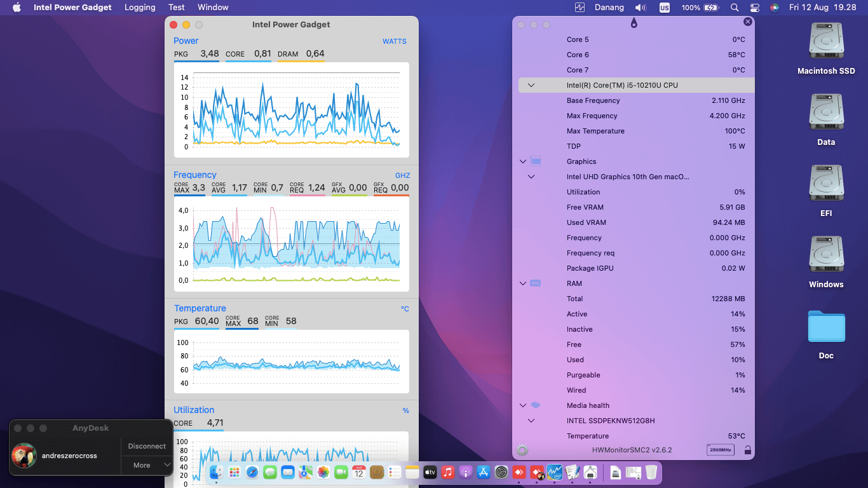Open HWMonitorSMC2 settings gear

pos(522,451)
